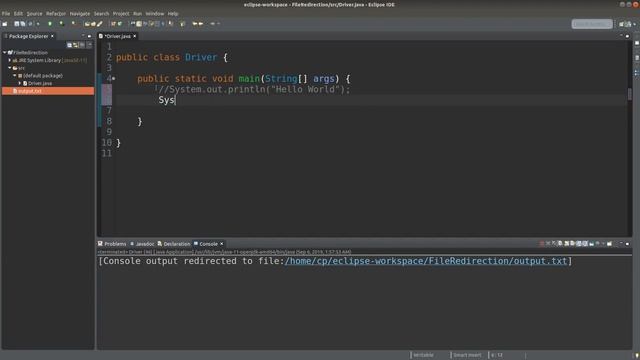Click the Quick Access search field
Image resolution: width=640 pixels, height=360 pixels.
click(592, 24)
